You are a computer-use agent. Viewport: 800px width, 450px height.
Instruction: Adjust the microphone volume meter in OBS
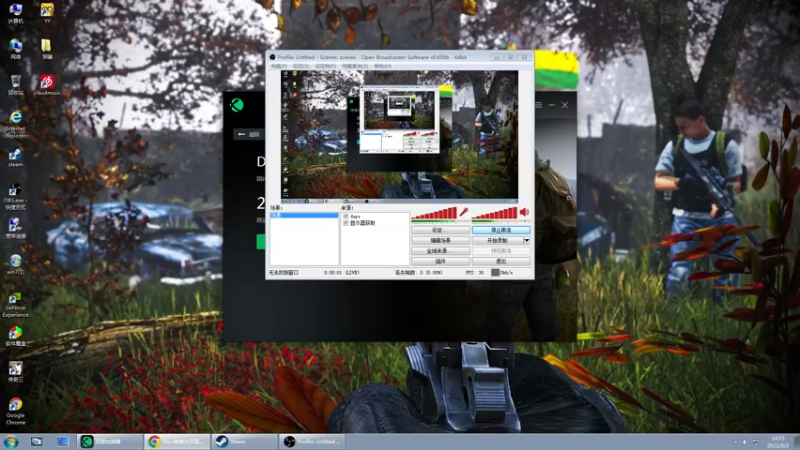434,214
